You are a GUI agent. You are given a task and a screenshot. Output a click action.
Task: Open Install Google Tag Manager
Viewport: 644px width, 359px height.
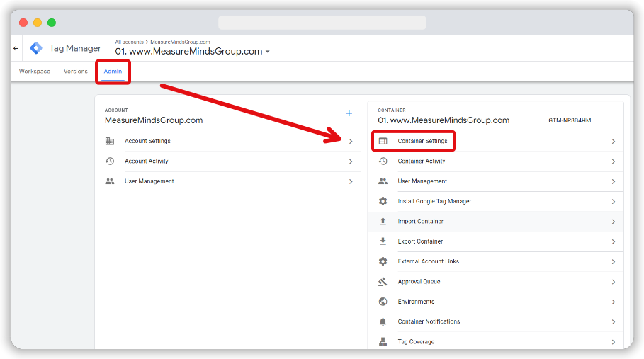pos(434,201)
